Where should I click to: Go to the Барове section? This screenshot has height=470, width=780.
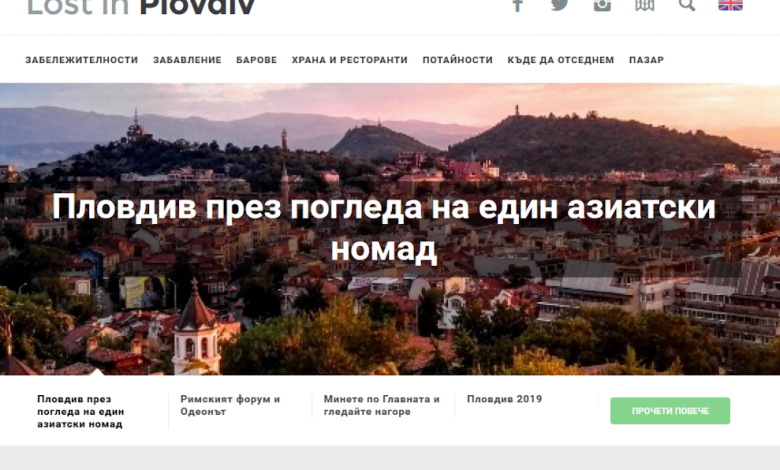click(x=256, y=60)
